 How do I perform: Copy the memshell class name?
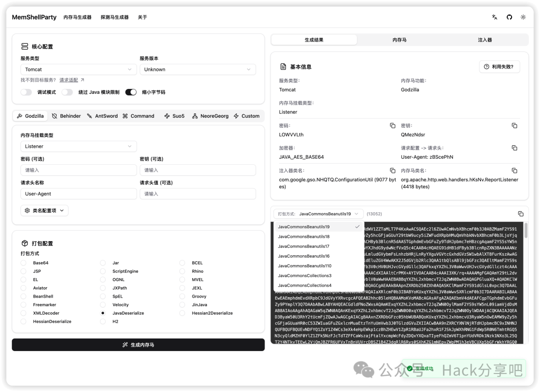[x=514, y=171]
